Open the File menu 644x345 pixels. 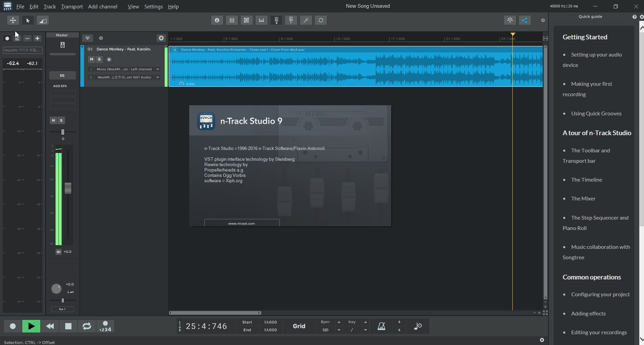click(x=20, y=6)
